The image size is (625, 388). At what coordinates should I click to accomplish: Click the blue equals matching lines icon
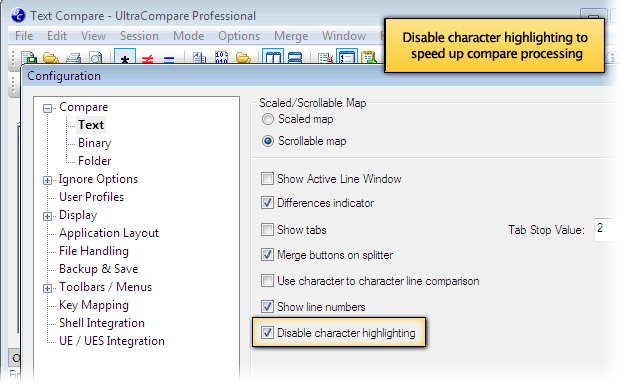[169, 59]
